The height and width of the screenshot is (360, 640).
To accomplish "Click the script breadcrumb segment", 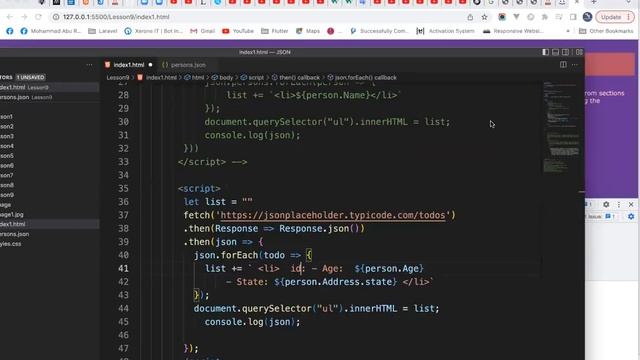I will (x=252, y=78).
